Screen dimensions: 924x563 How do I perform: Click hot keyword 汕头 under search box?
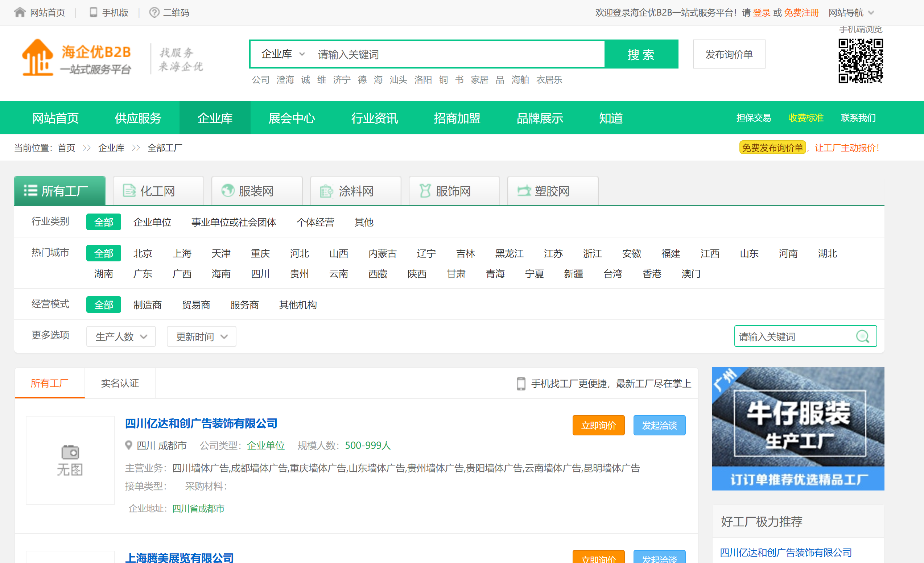tap(398, 79)
